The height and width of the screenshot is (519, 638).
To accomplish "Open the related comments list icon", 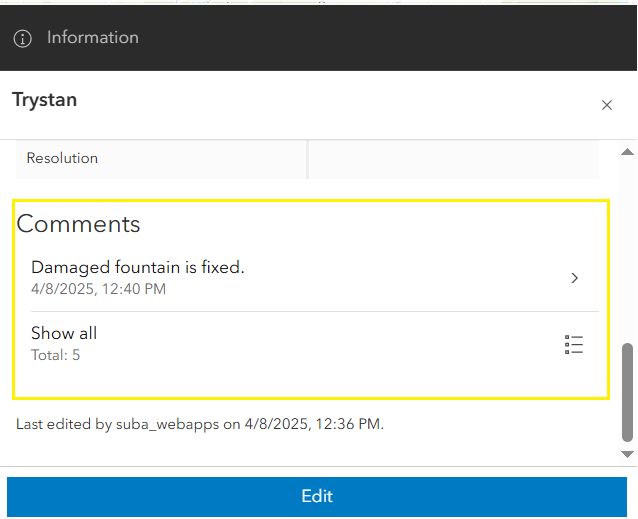I will [x=574, y=345].
